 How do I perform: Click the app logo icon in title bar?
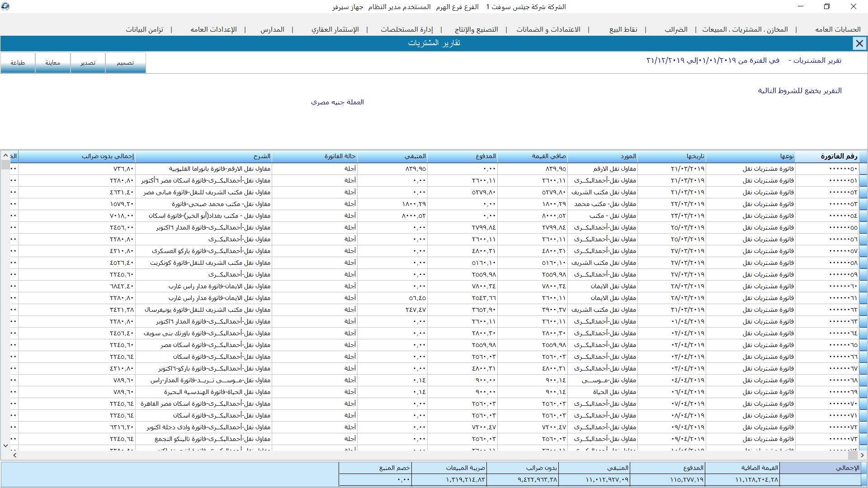pyautogui.click(x=5, y=6)
